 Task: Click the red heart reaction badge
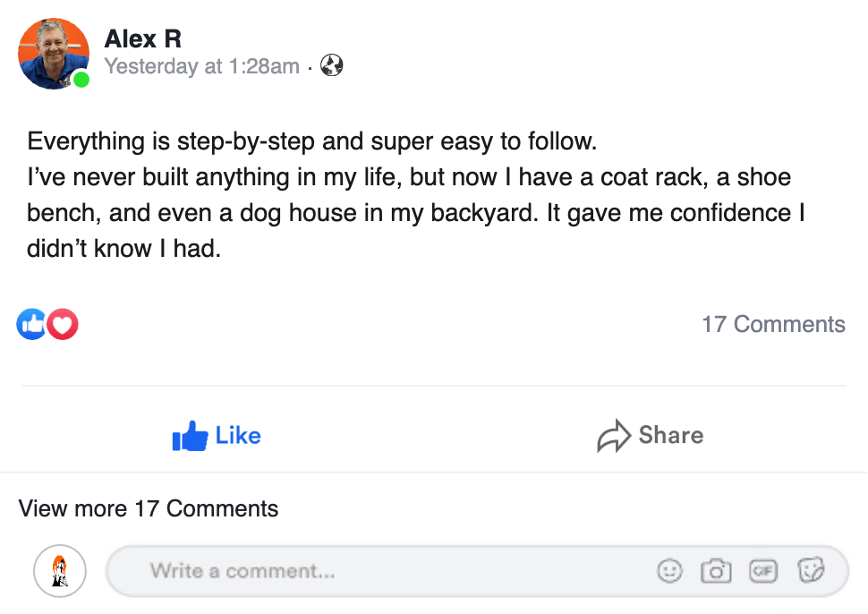click(63, 324)
